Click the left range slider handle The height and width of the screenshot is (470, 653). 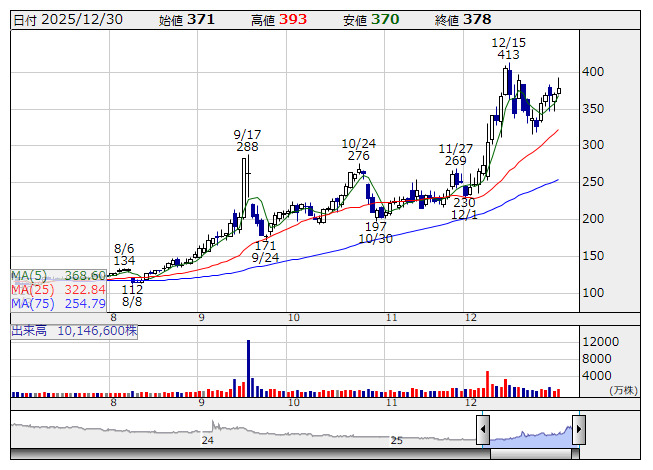[483, 430]
